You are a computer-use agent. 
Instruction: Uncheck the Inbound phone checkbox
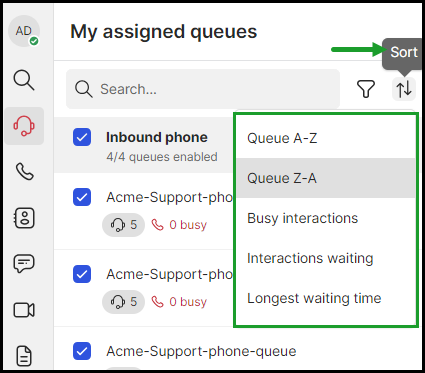coord(82,137)
